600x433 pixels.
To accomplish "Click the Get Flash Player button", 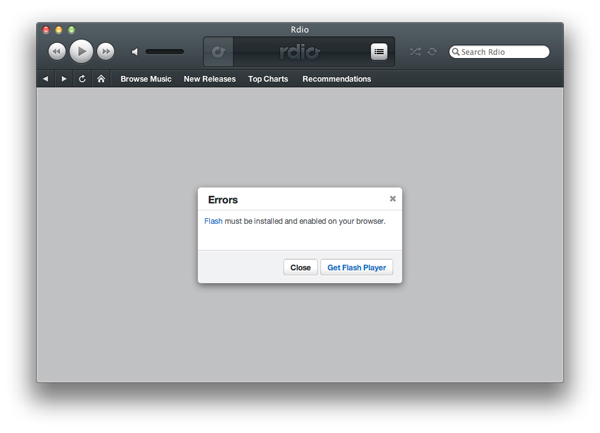I will pos(357,267).
